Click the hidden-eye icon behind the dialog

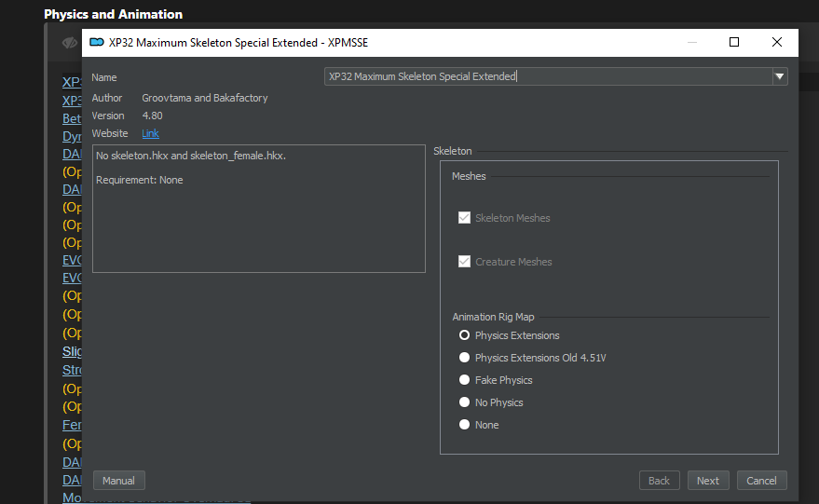pos(70,43)
